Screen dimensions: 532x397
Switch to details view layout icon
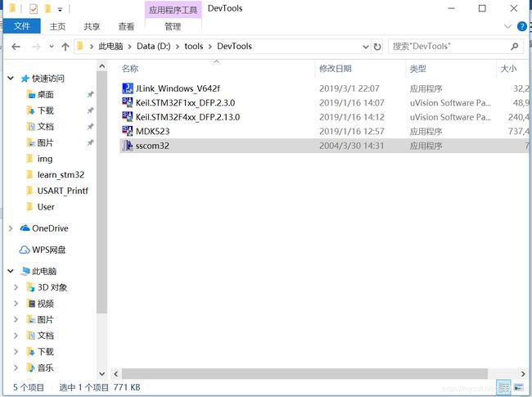(503, 387)
